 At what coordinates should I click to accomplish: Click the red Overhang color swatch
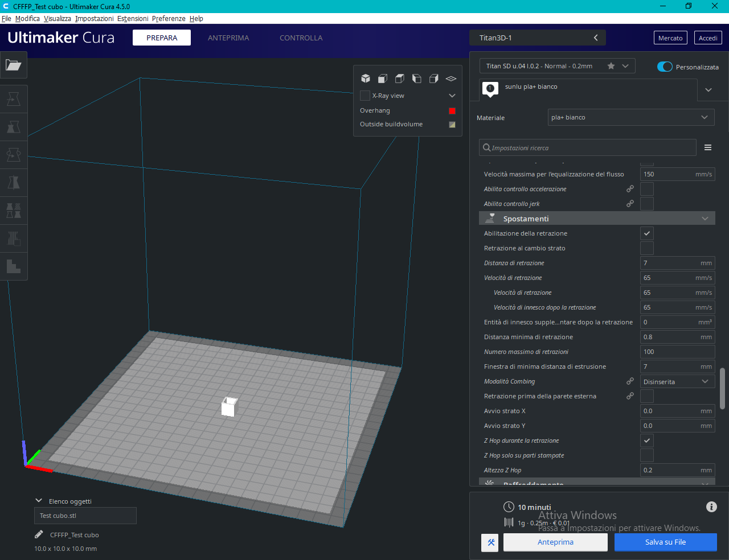[x=452, y=111]
